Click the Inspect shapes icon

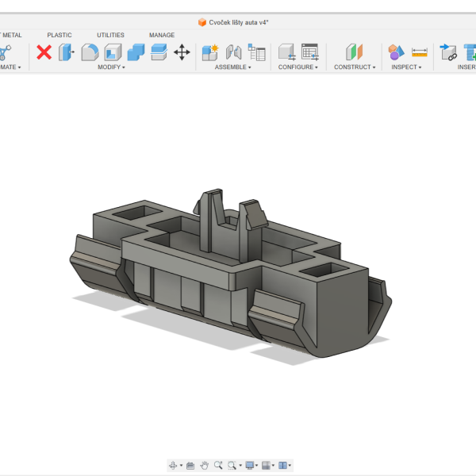pos(396,52)
